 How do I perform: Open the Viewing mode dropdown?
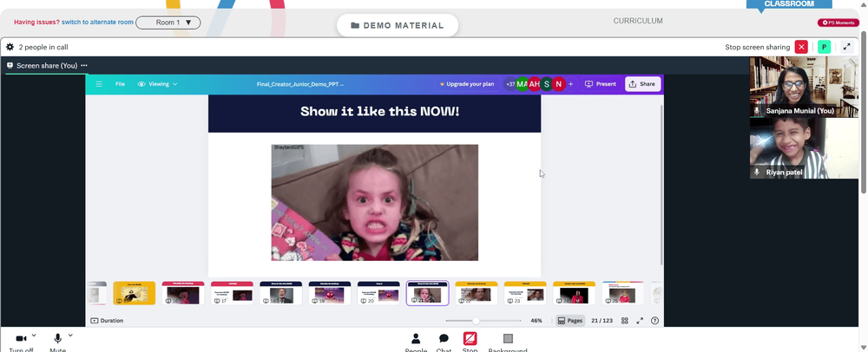coord(158,84)
